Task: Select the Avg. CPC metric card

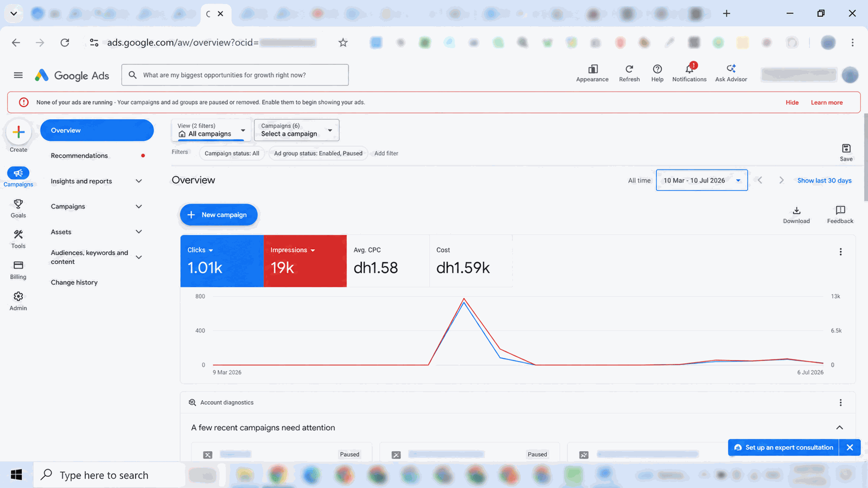Action: (x=388, y=261)
